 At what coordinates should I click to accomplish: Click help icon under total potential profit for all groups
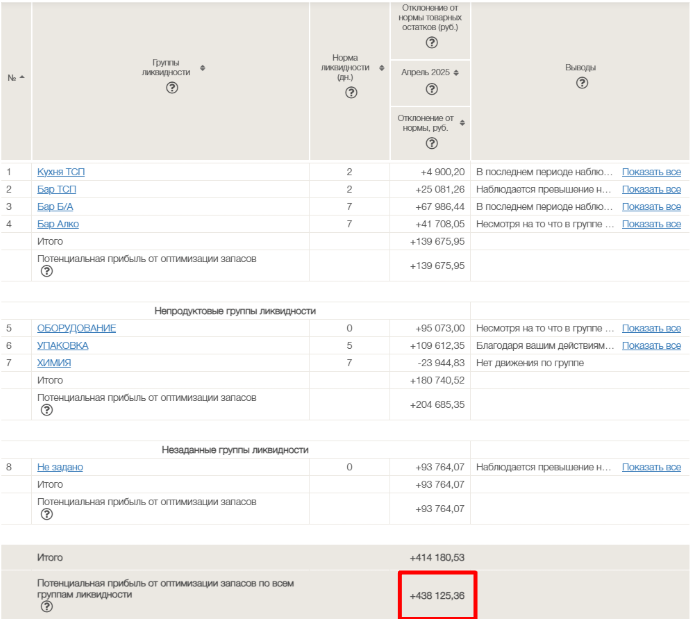tap(46, 606)
